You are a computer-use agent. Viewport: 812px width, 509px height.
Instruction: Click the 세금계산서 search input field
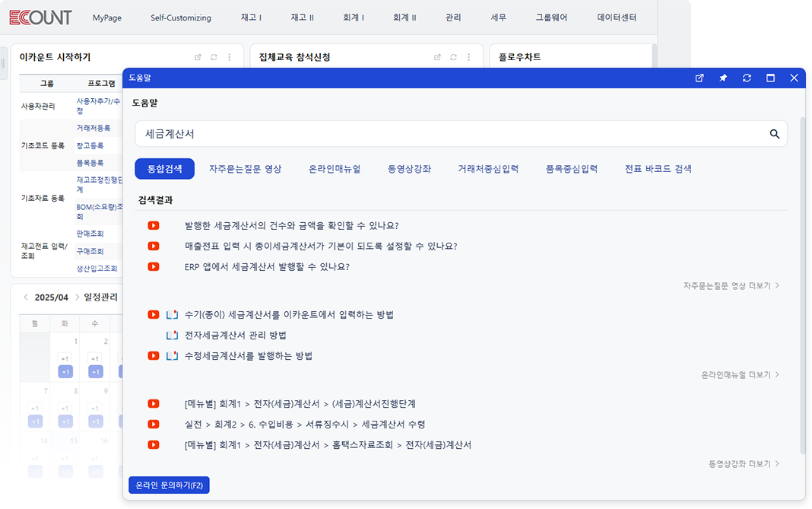449,134
